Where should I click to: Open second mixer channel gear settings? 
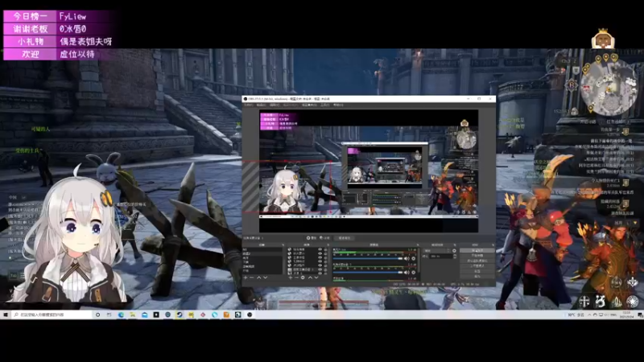tap(413, 272)
